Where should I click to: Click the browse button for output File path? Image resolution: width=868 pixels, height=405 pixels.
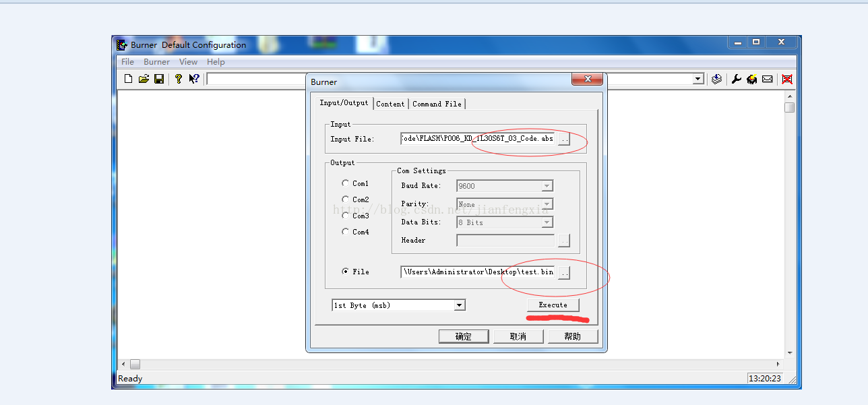click(x=565, y=272)
